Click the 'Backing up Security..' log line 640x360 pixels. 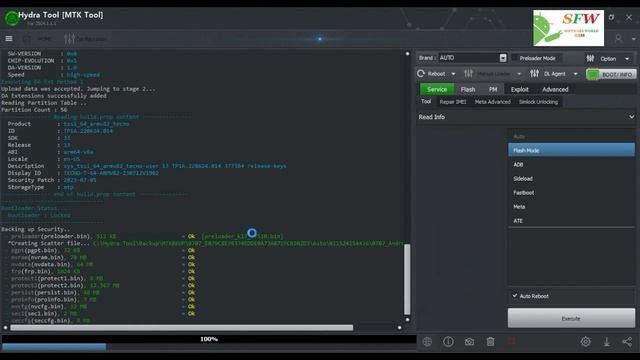36,229
